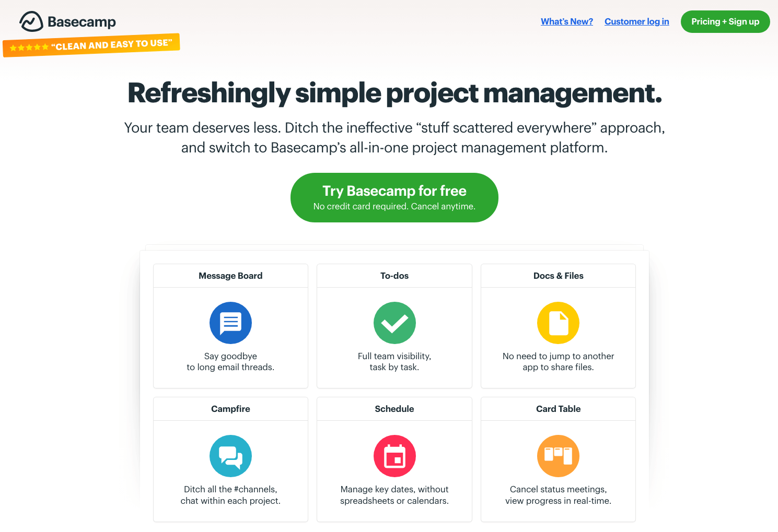Open the Customer log in link

pyautogui.click(x=637, y=21)
